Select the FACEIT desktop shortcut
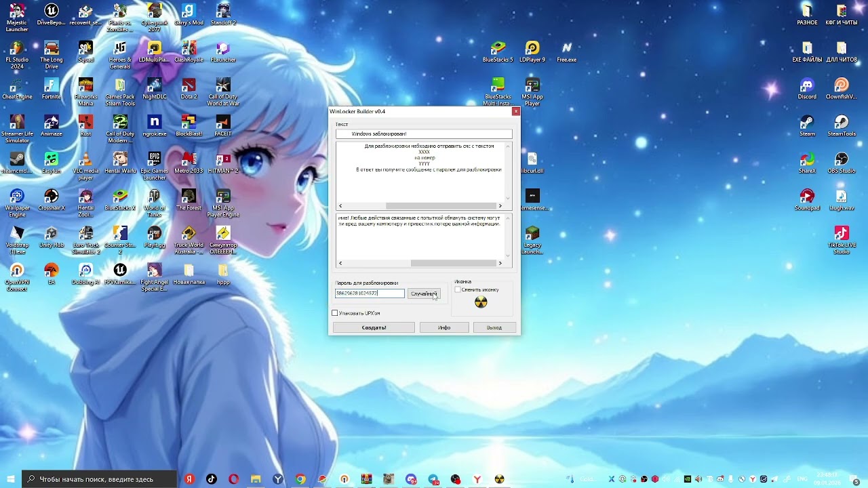The image size is (868, 488). tap(223, 126)
